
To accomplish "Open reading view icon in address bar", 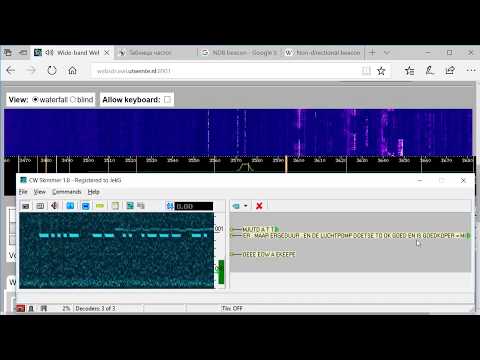I will (366, 71).
